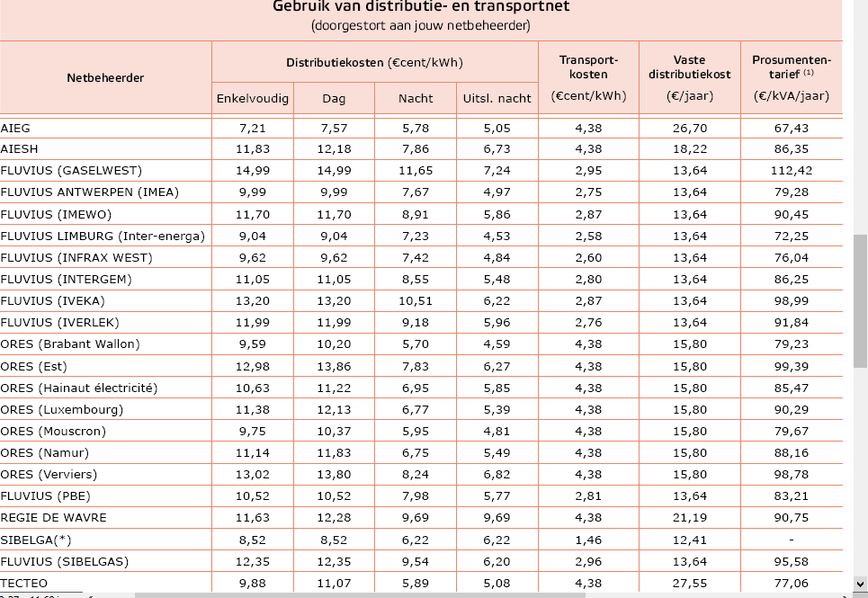Select the 1,46 transportkosten cell
Image resolution: width=868 pixels, height=598 pixels.
point(588,540)
